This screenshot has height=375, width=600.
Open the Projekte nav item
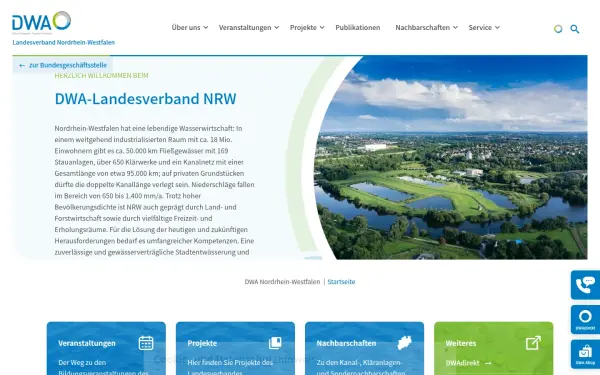point(303,28)
